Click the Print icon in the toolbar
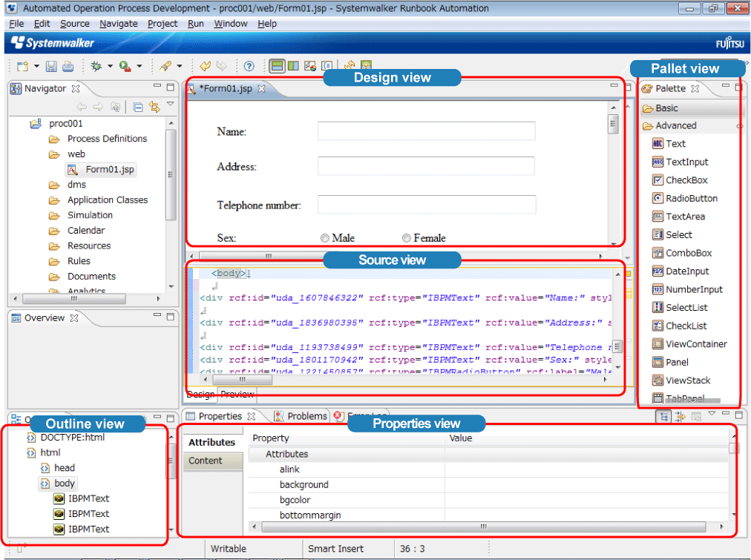The image size is (751, 560). click(x=68, y=66)
